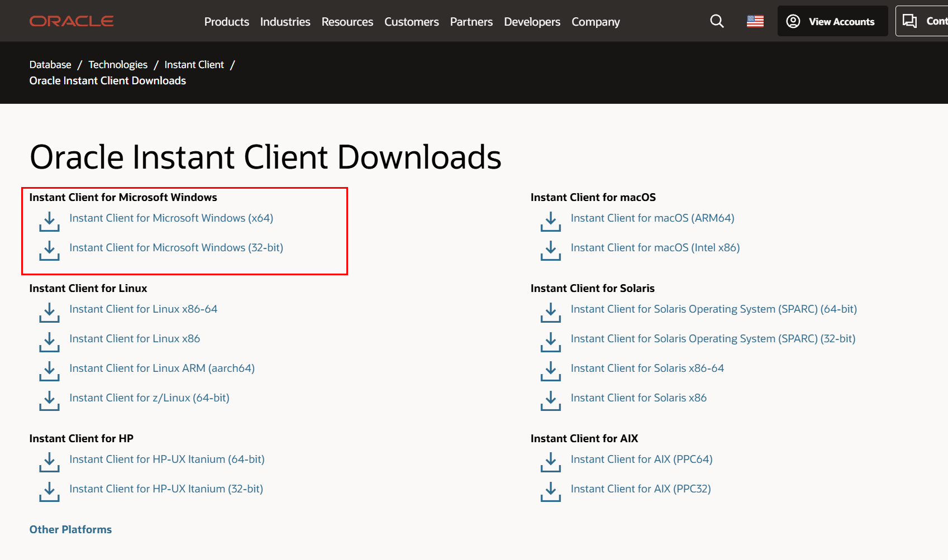
Task: Open Instant Client for macOS (Intel x86) link
Action: [x=655, y=248]
